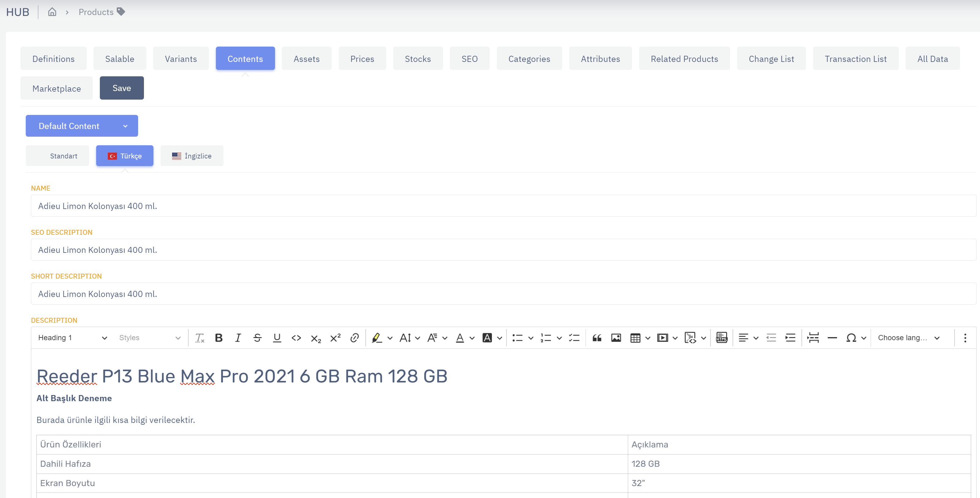Expand the Default Content dropdown
The width and height of the screenshot is (980, 498).
pyautogui.click(x=82, y=126)
